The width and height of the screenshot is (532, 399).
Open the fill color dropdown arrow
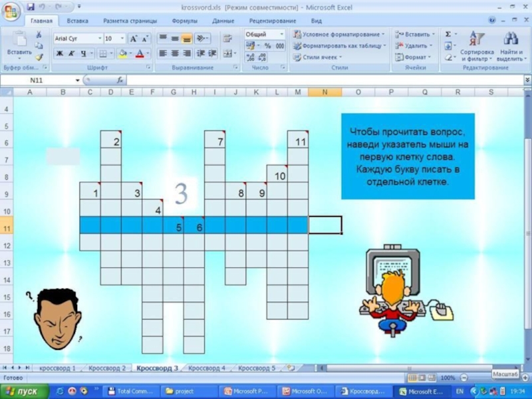tap(130, 54)
